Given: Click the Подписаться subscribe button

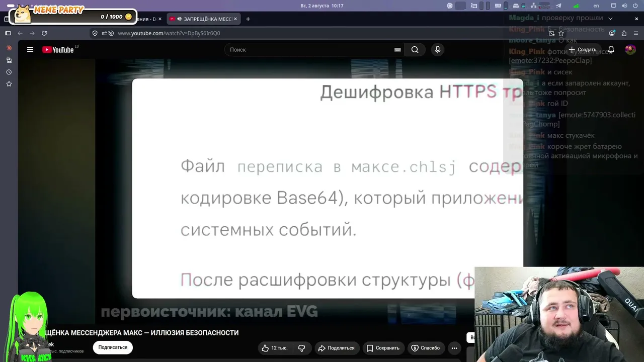Looking at the screenshot, I should [x=113, y=347].
